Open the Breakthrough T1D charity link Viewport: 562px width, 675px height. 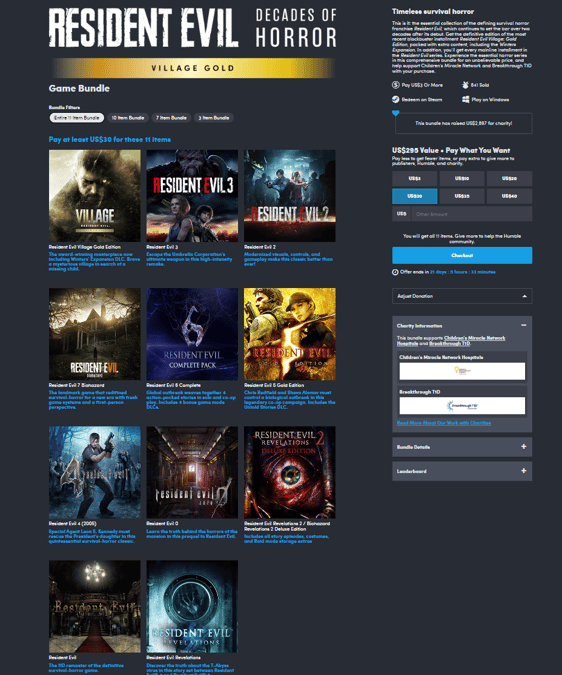450,344
